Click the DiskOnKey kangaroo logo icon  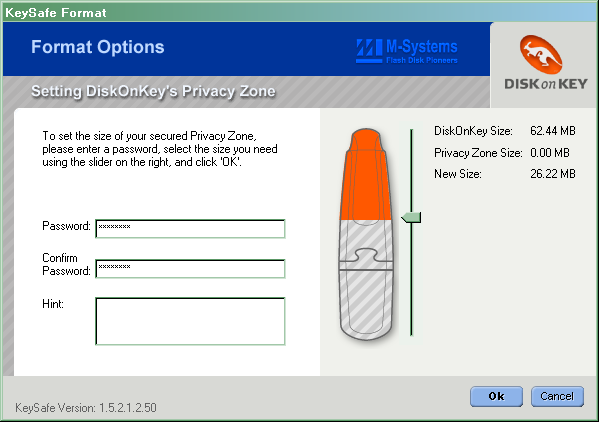coord(541,54)
